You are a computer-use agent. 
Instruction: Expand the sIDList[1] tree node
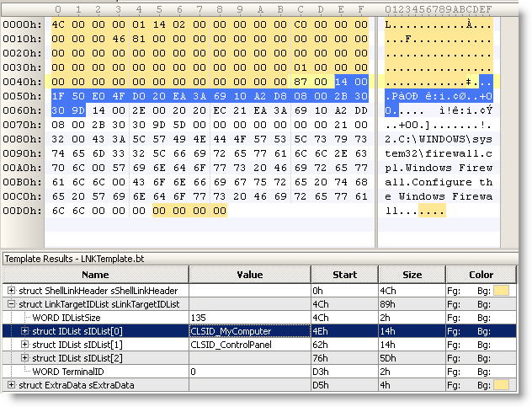pos(24,345)
